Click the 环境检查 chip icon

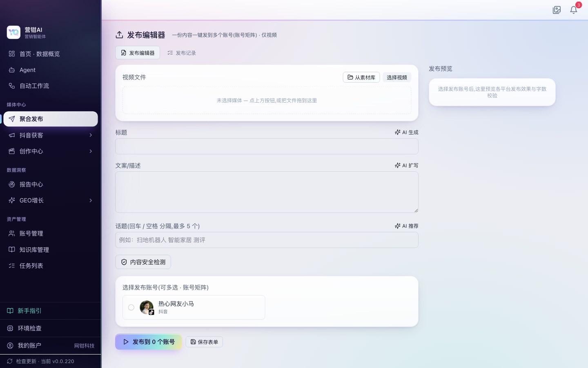tap(10, 328)
